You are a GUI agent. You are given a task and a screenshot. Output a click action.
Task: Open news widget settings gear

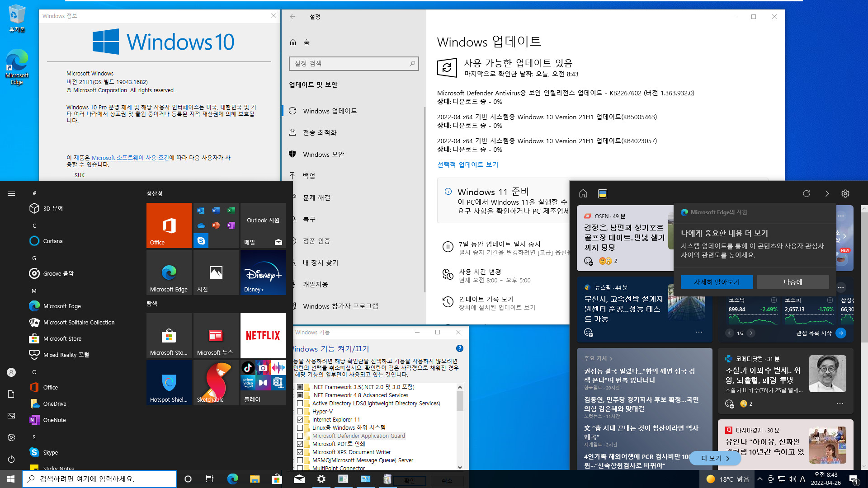point(845,193)
